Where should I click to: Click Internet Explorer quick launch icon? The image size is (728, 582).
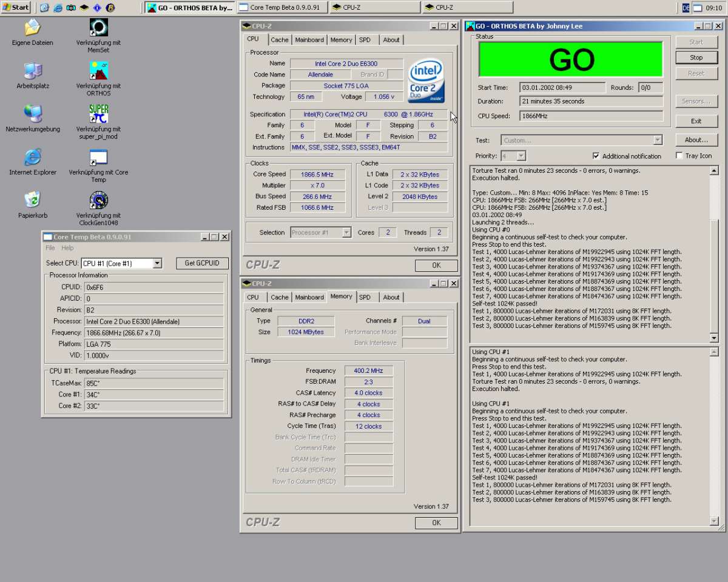[58, 8]
